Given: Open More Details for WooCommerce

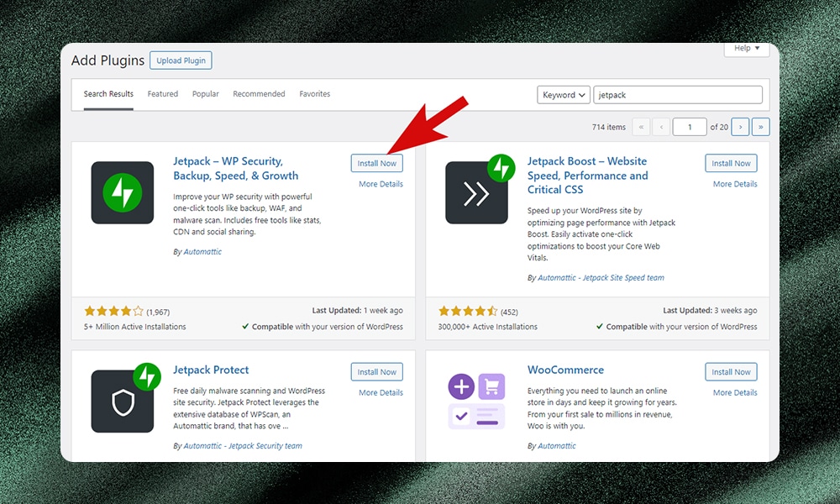Looking at the screenshot, I should [734, 392].
